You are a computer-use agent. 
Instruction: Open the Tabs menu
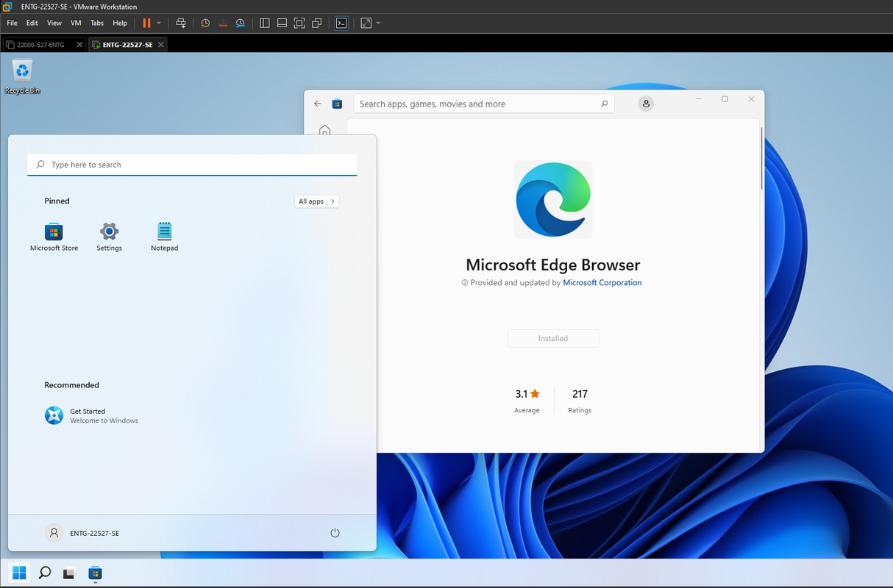(97, 23)
